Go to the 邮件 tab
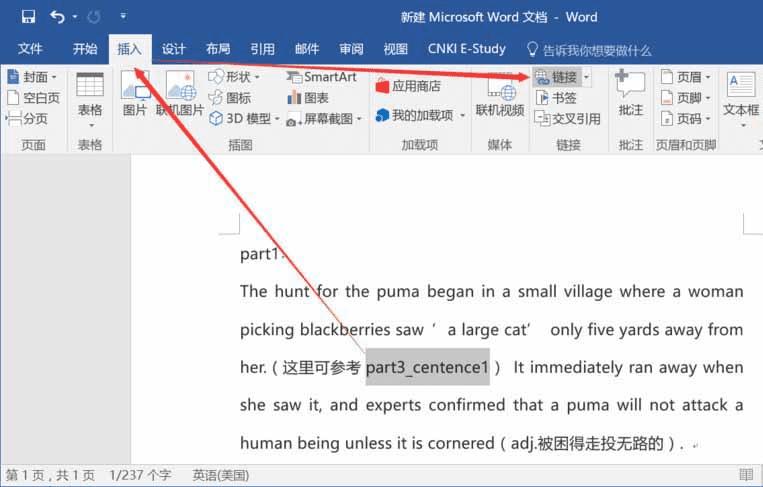This screenshot has width=763, height=487. point(307,49)
